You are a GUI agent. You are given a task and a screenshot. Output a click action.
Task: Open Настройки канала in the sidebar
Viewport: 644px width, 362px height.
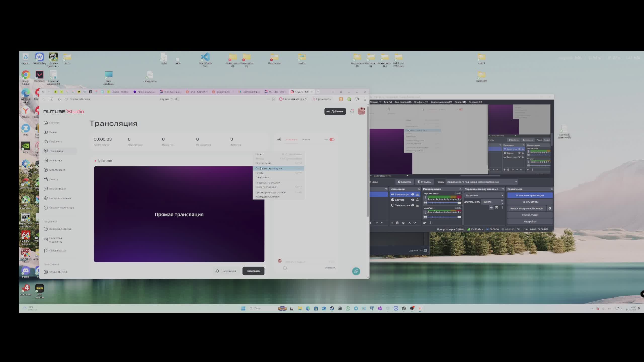pyautogui.click(x=57, y=198)
